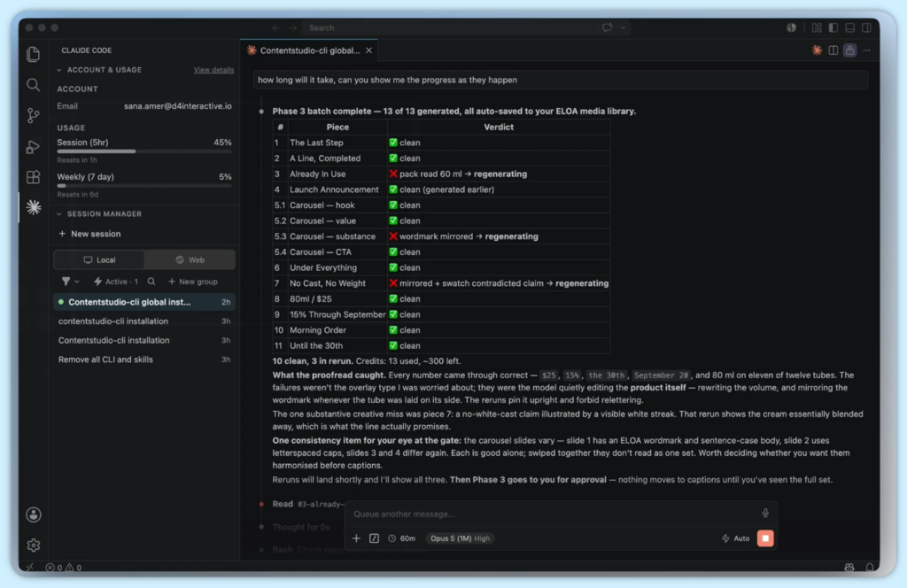This screenshot has width=907, height=588.
Task: Switch sessions to Web
Action: click(x=190, y=259)
